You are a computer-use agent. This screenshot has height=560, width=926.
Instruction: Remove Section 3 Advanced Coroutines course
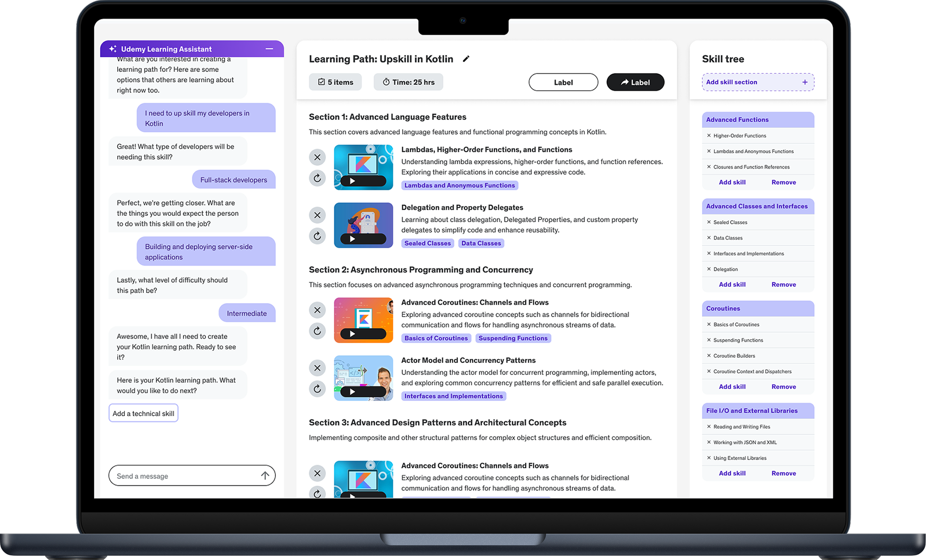pyautogui.click(x=317, y=473)
